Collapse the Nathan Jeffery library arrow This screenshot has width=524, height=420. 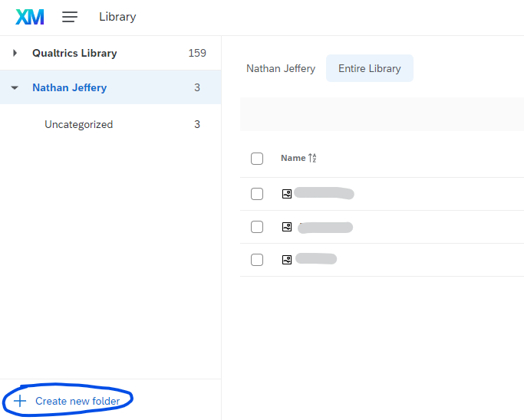click(x=15, y=88)
